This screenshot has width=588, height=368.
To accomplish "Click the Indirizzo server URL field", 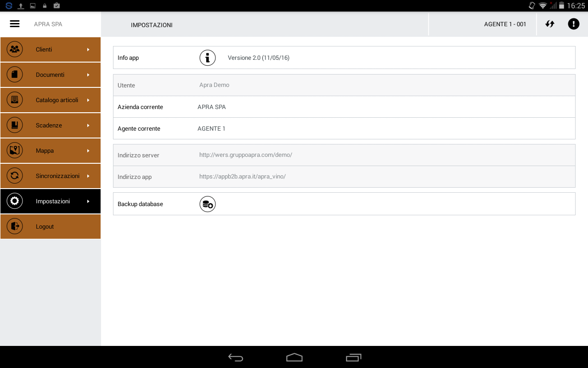I will click(x=246, y=155).
